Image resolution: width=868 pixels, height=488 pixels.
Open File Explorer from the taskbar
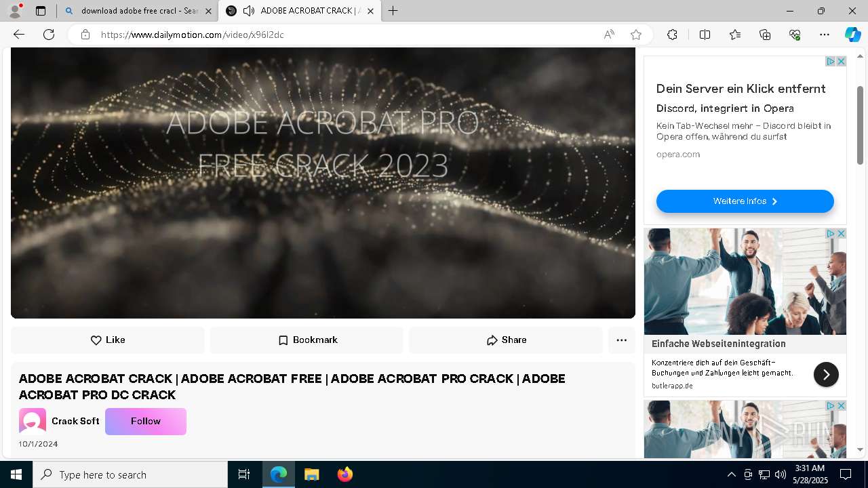pyautogui.click(x=311, y=474)
